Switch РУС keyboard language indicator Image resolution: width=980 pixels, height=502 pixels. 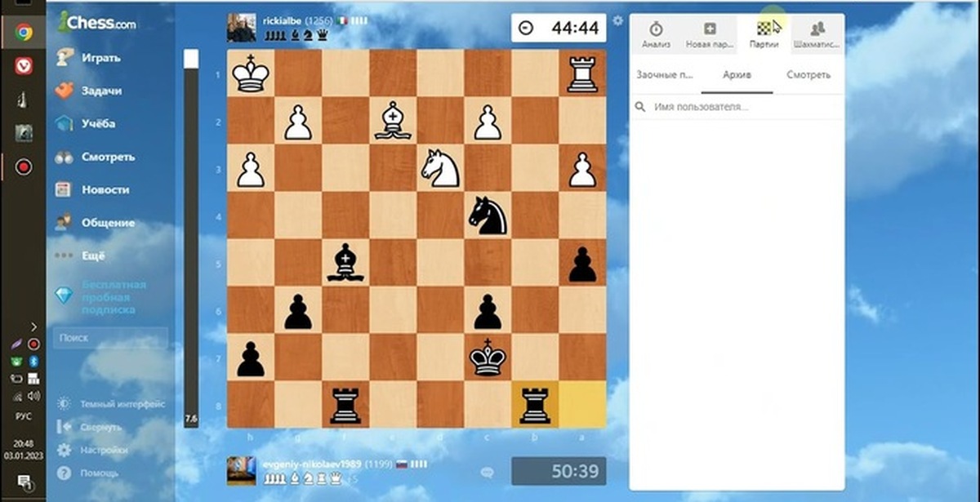[x=24, y=416]
